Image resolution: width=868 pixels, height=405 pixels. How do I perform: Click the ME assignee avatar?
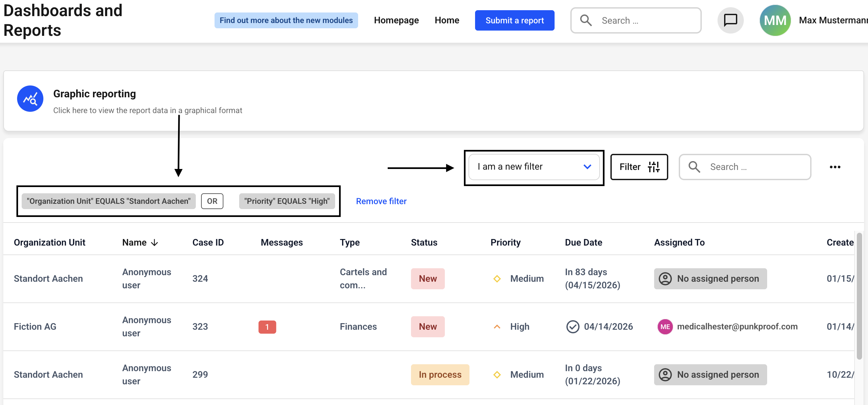point(665,326)
